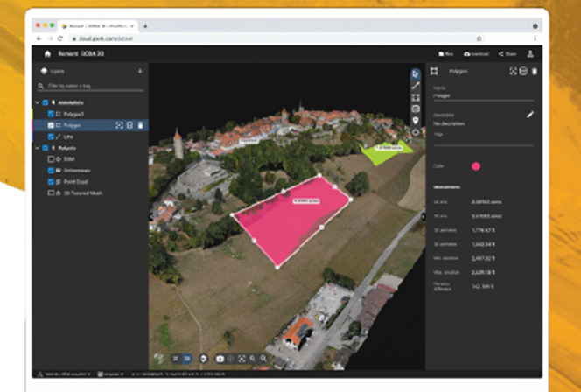The image size is (581, 392).
Task: Open user account icon in header
Action: [x=530, y=53]
